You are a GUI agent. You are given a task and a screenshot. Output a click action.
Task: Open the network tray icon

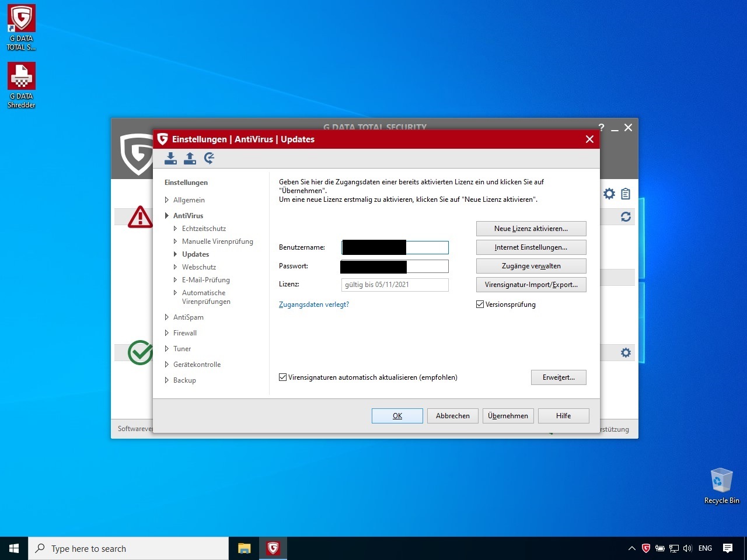674,548
